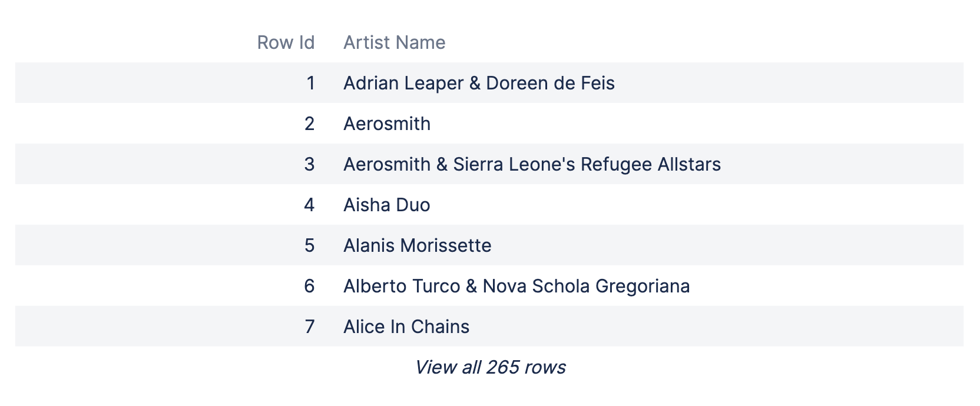Select row id number 4
The height and width of the screenshot is (406, 980).
[309, 205]
